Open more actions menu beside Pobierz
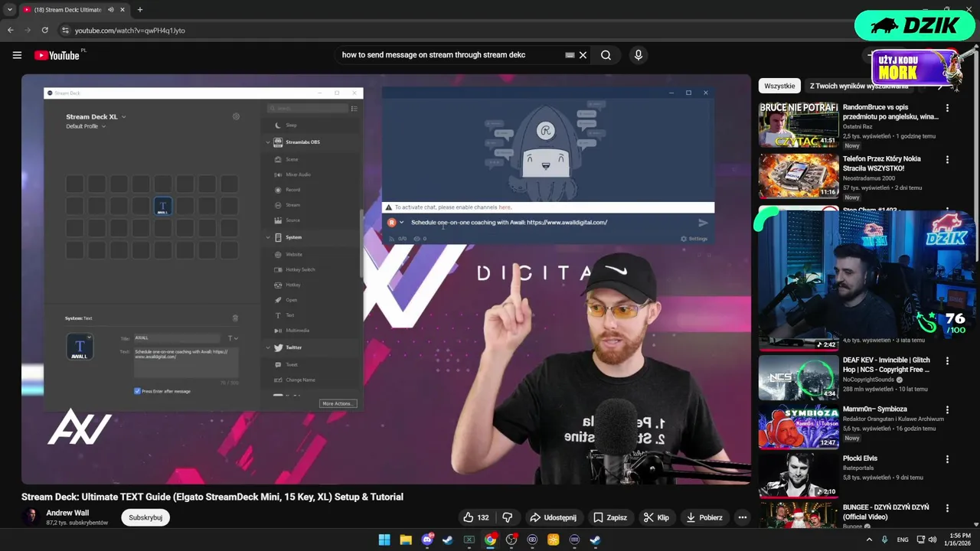The width and height of the screenshot is (980, 551). 742,517
